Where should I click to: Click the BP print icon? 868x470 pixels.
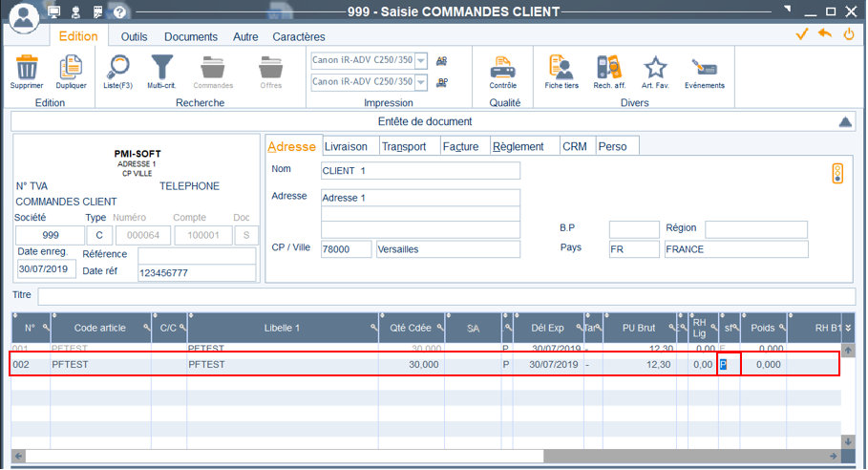[442, 82]
